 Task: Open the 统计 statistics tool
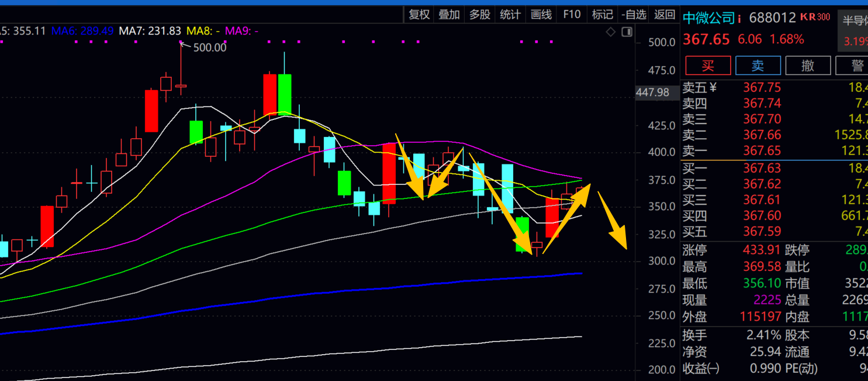coord(510,15)
